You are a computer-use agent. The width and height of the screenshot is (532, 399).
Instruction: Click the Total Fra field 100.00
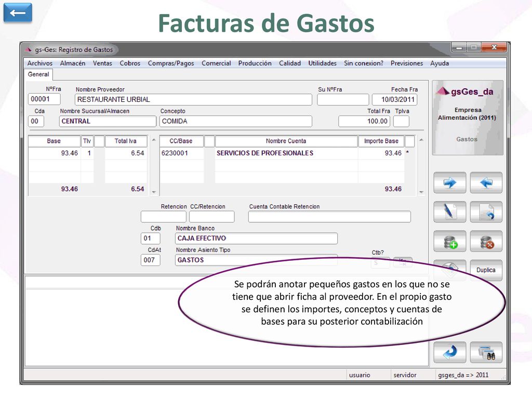coord(364,121)
